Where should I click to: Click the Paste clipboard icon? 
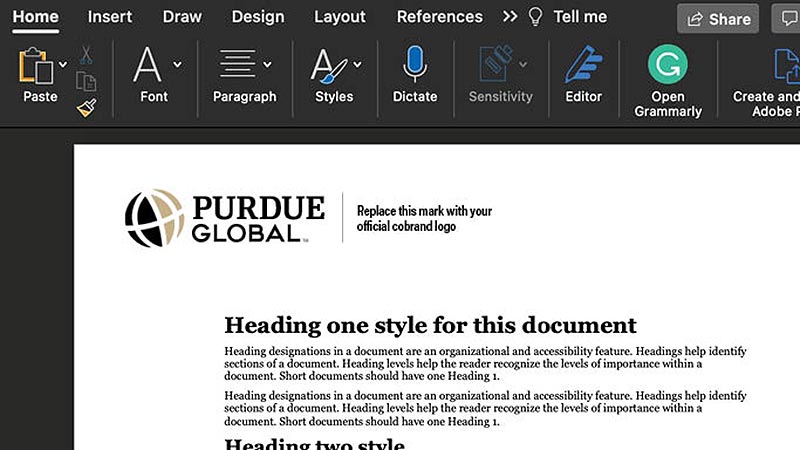point(36,65)
